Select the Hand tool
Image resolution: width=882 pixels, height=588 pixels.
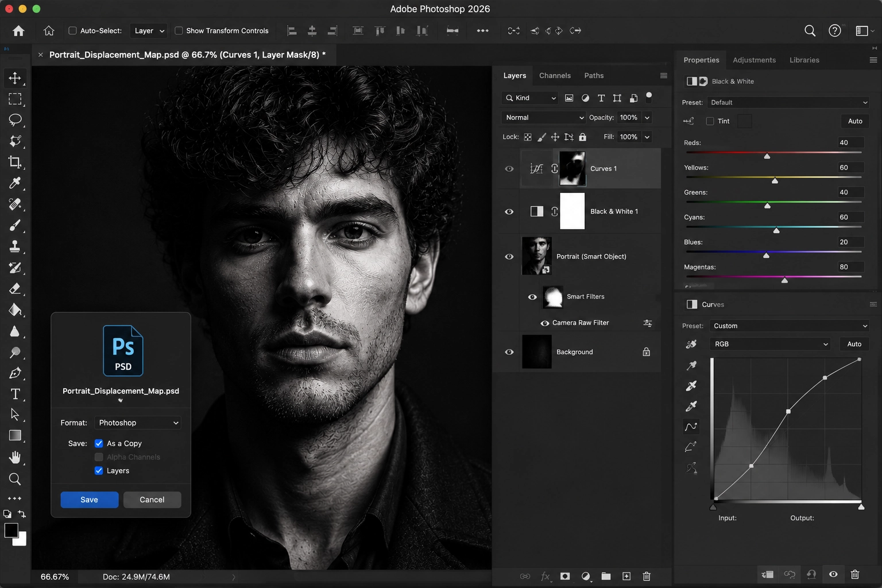(15, 457)
